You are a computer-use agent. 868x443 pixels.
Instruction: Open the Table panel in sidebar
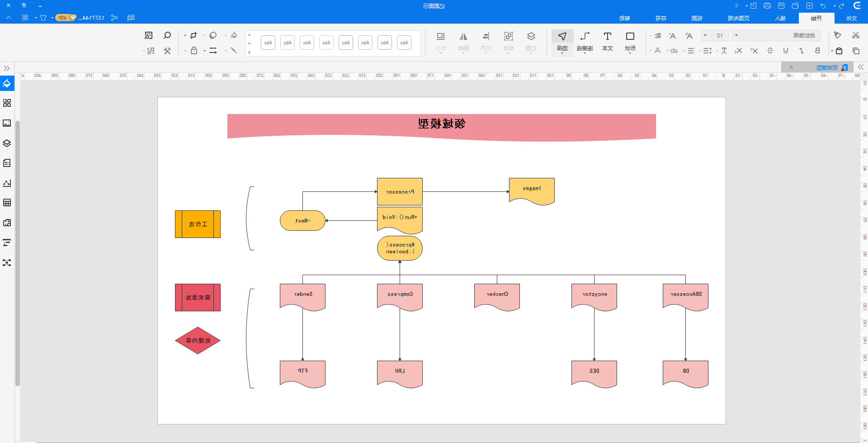pyautogui.click(x=7, y=203)
